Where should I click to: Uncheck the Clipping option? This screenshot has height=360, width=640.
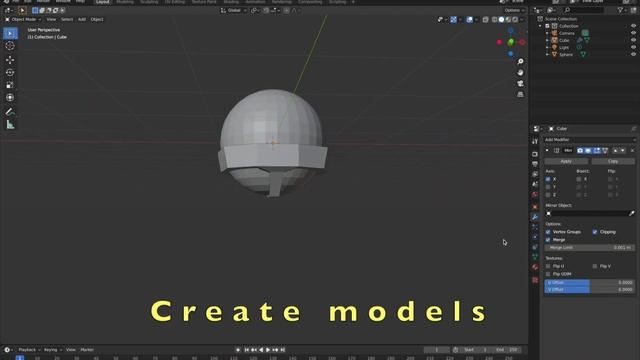[595, 232]
